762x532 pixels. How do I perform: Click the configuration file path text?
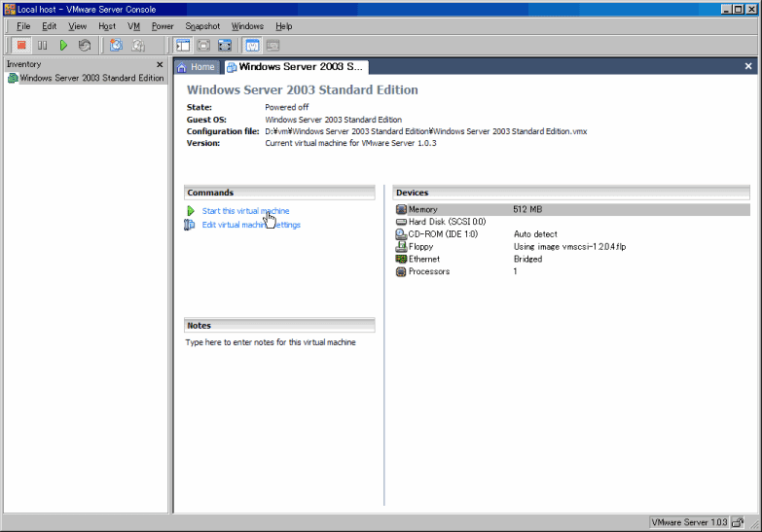(425, 131)
